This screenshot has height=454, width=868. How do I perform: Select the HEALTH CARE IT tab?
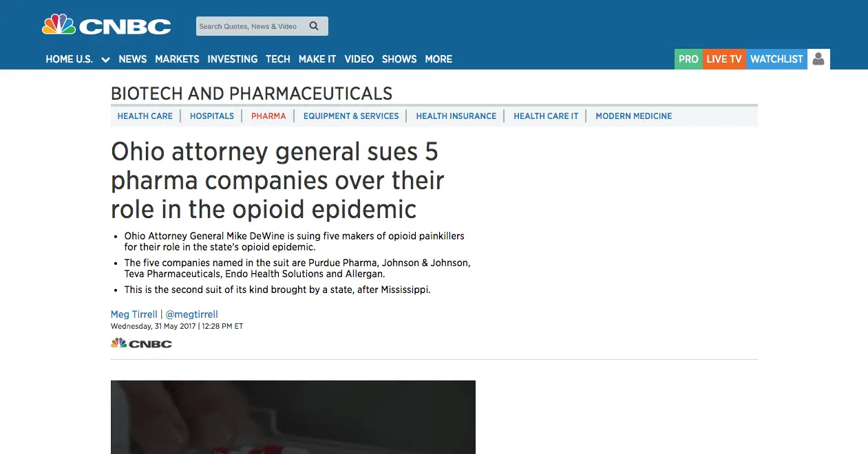coord(546,116)
